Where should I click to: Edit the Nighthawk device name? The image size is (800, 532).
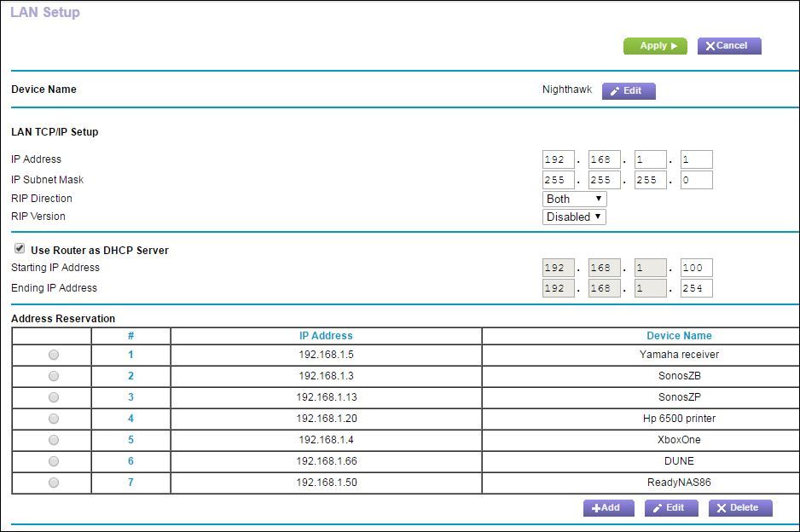[x=629, y=91]
